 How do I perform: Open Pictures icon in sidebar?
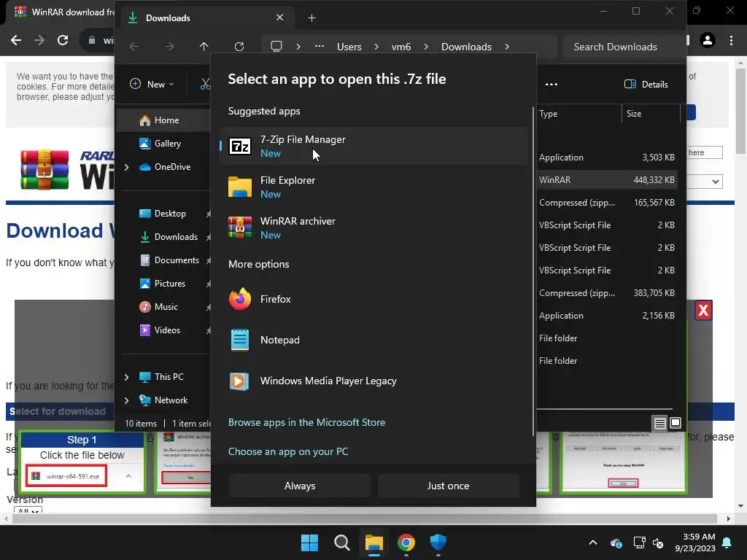click(145, 284)
